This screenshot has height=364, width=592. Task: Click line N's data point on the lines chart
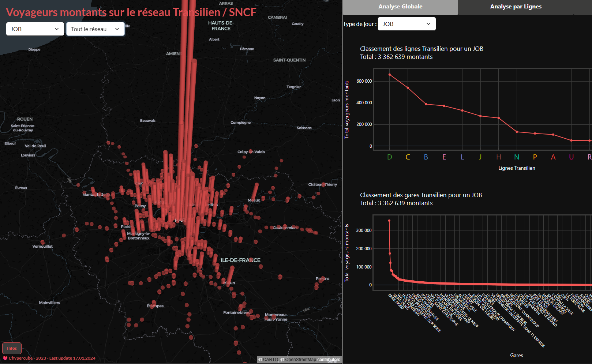(x=517, y=132)
